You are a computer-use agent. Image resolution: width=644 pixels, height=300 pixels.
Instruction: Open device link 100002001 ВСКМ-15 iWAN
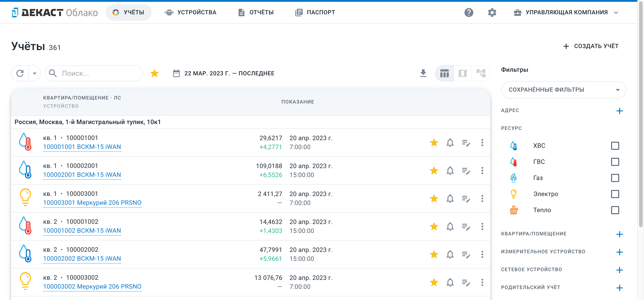click(x=82, y=175)
